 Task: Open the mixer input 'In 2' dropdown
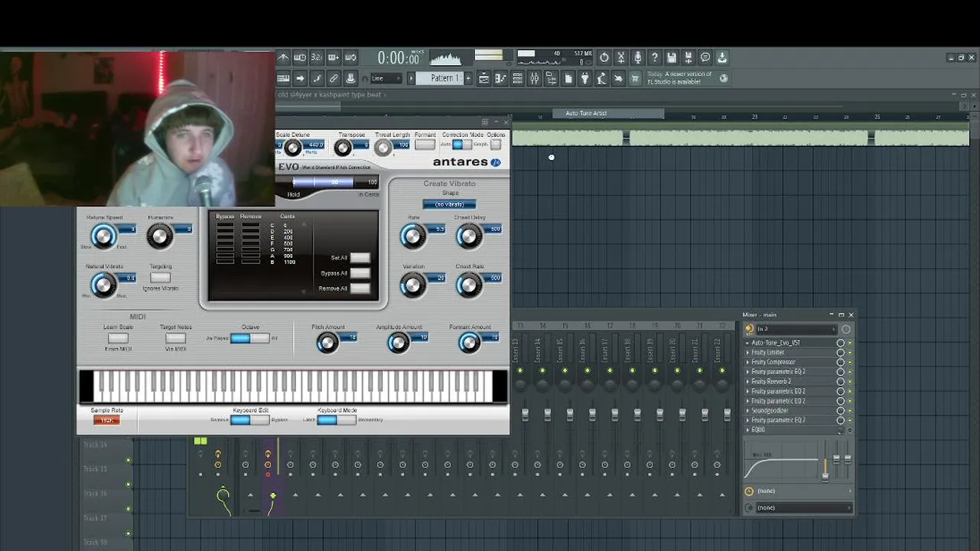(x=796, y=329)
